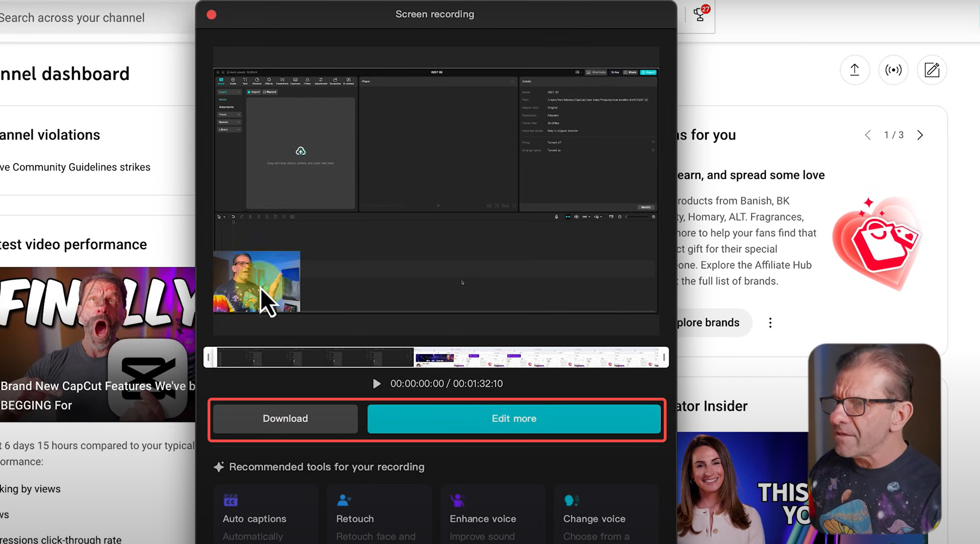
Task: Click the Go live broadcast icon
Action: point(894,70)
